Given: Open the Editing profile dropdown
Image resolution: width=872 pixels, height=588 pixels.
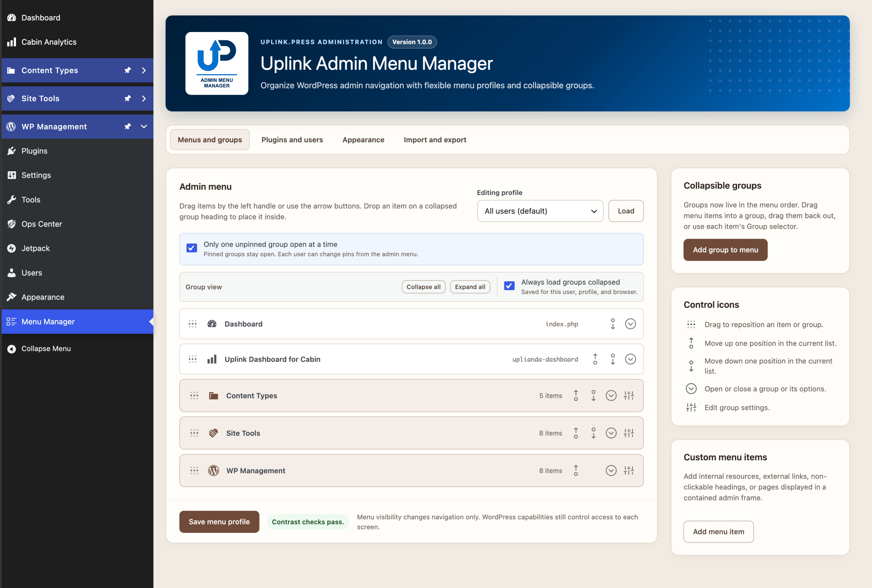Looking at the screenshot, I should coord(540,211).
